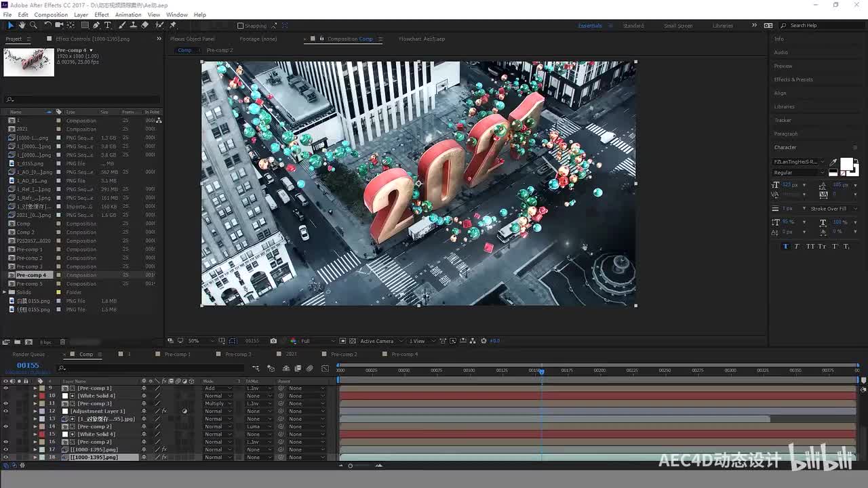Image resolution: width=868 pixels, height=488 pixels.
Task: Apply Faux Italic text style
Action: 797,246
